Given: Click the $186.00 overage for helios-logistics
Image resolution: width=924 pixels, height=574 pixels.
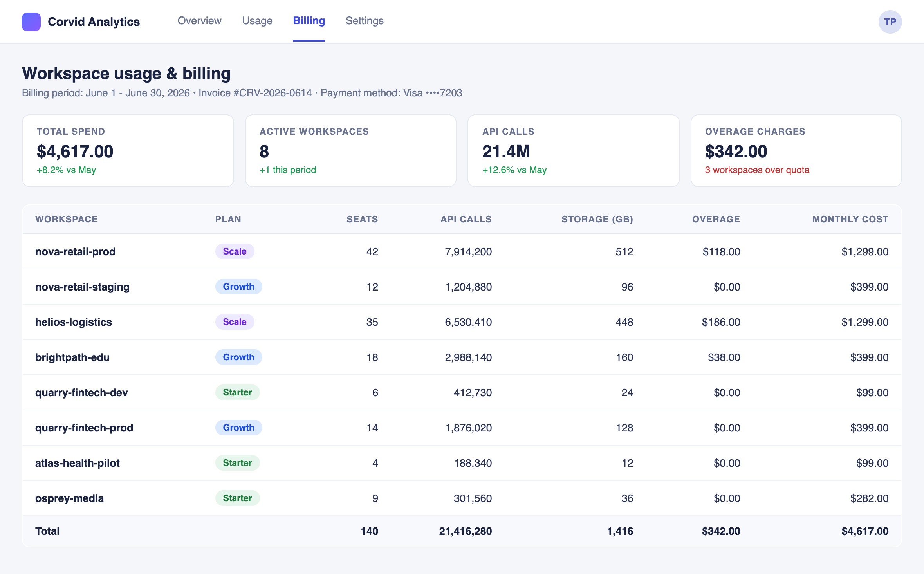Looking at the screenshot, I should (721, 322).
